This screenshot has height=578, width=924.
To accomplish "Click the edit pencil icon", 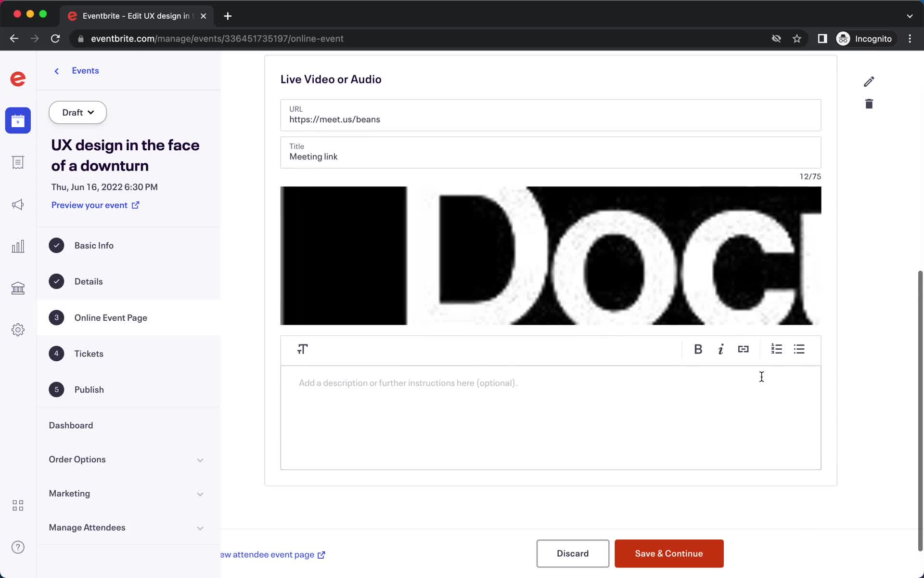I will (869, 80).
